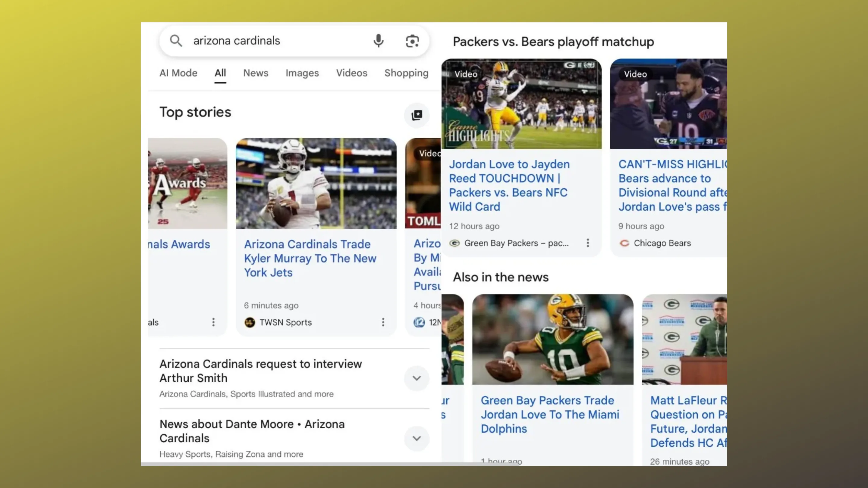
Task: Switch to the Images tab
Action: point(302,73)
